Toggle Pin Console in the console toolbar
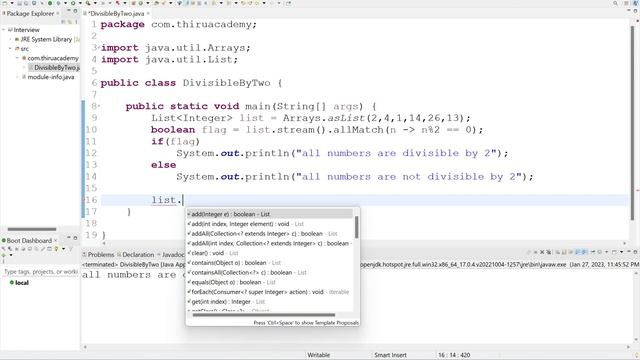640x360 pixels. point(593,252)
